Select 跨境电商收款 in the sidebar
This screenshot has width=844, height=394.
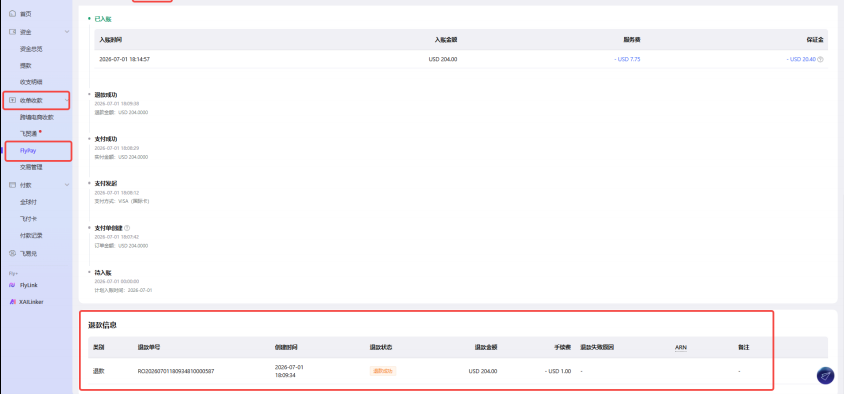[x=37, y=117]
